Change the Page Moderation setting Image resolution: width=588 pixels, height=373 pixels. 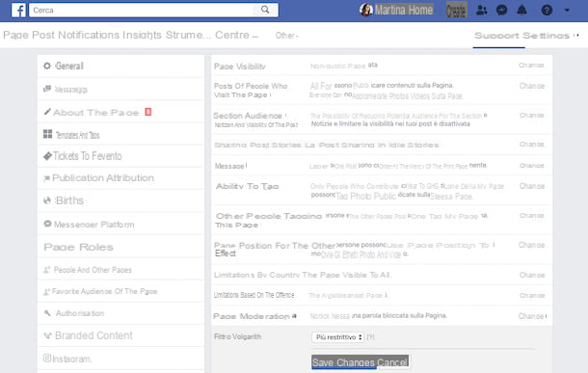(531, 316)
